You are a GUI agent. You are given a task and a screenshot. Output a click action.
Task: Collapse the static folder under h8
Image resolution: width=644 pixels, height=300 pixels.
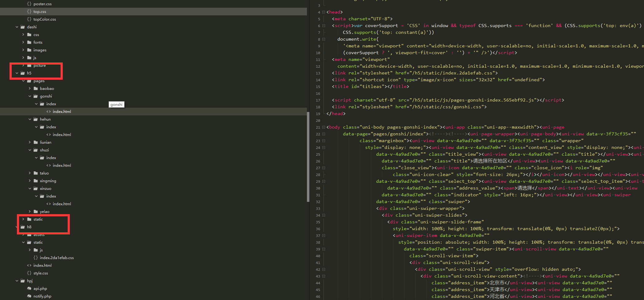pos(23,242)
